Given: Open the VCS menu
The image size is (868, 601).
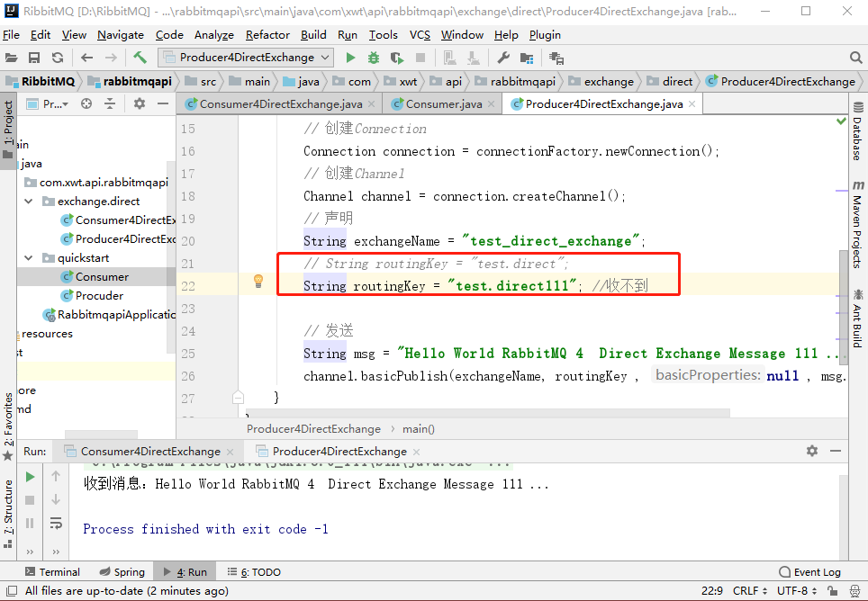Looking at the screenshot, I should (x=420, y=35).
